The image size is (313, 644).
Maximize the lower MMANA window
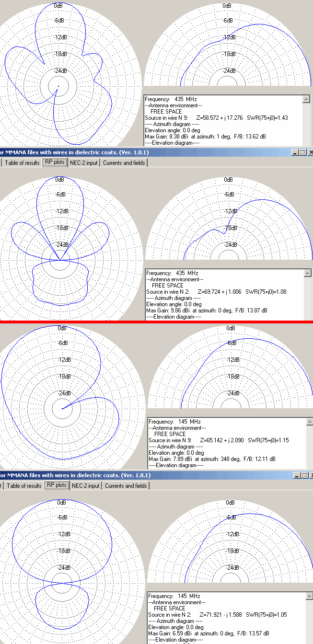coord(305,475)
